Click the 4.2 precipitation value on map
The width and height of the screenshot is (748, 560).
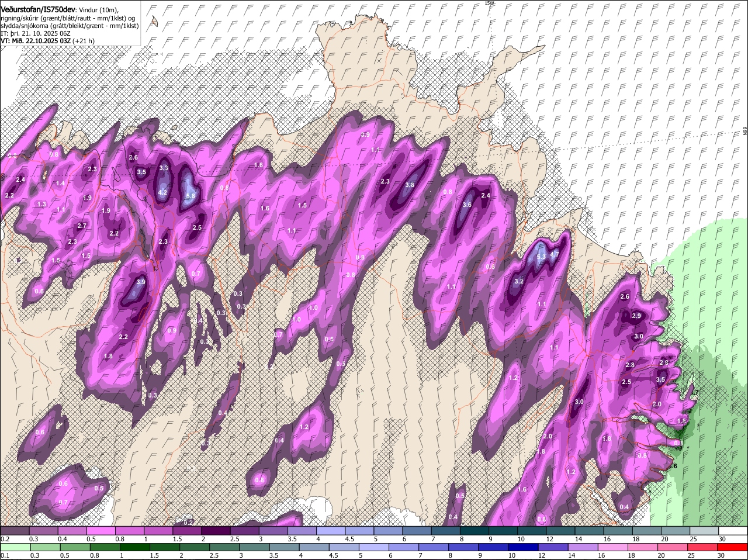[163, 192]
